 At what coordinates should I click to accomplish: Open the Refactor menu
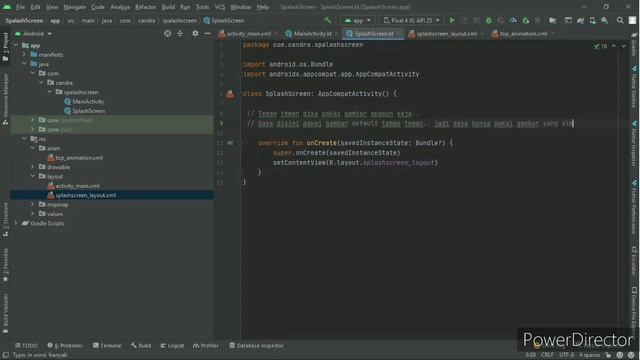click(145, 7)
